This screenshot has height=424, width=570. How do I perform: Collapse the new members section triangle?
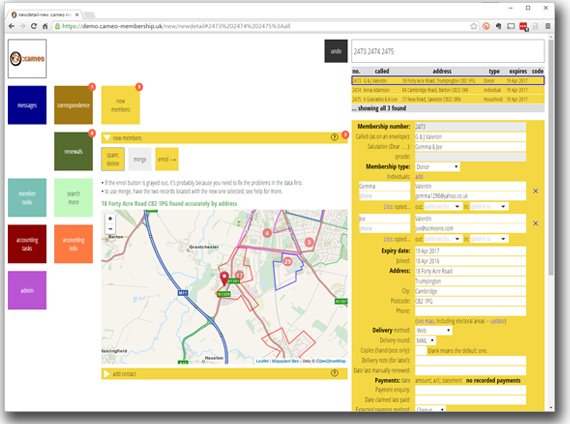(107, 138)
